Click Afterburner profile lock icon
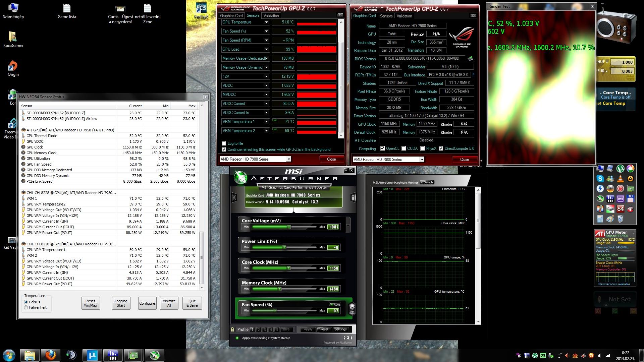The height and width of the screenshot is (362, 644). click(x=232, y=329)
